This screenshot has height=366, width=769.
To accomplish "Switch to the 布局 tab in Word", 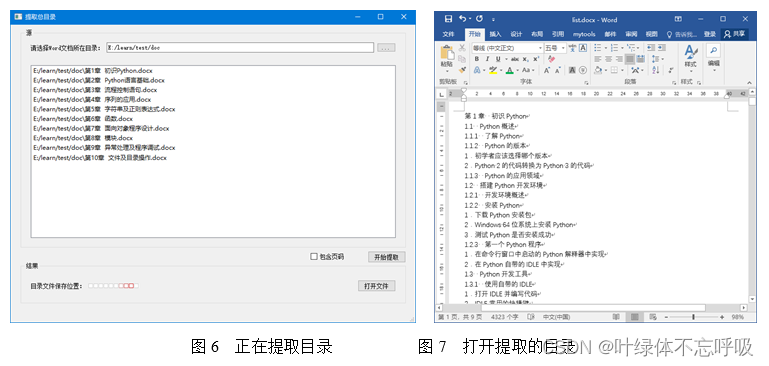I will [x=537, y=34].
